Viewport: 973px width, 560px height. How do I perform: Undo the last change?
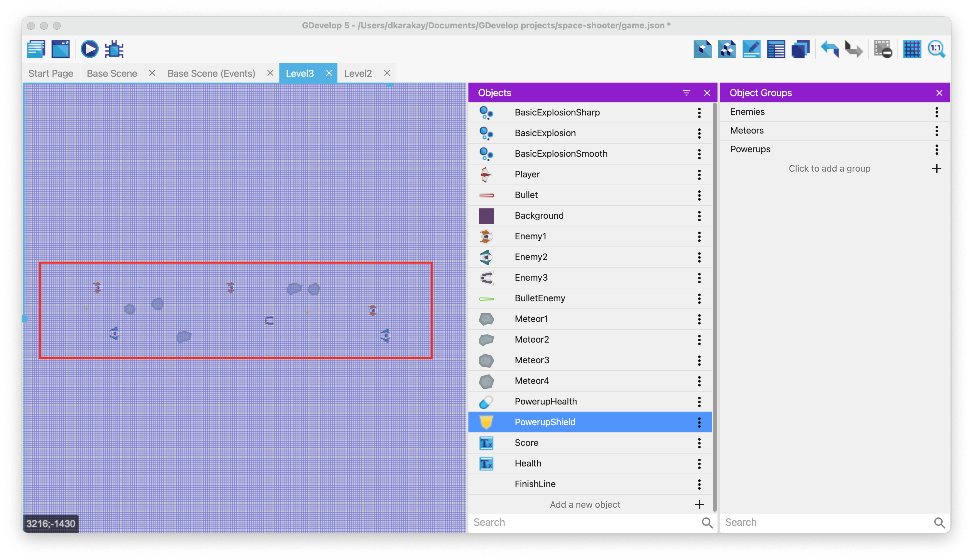click(x=829, y=49)
